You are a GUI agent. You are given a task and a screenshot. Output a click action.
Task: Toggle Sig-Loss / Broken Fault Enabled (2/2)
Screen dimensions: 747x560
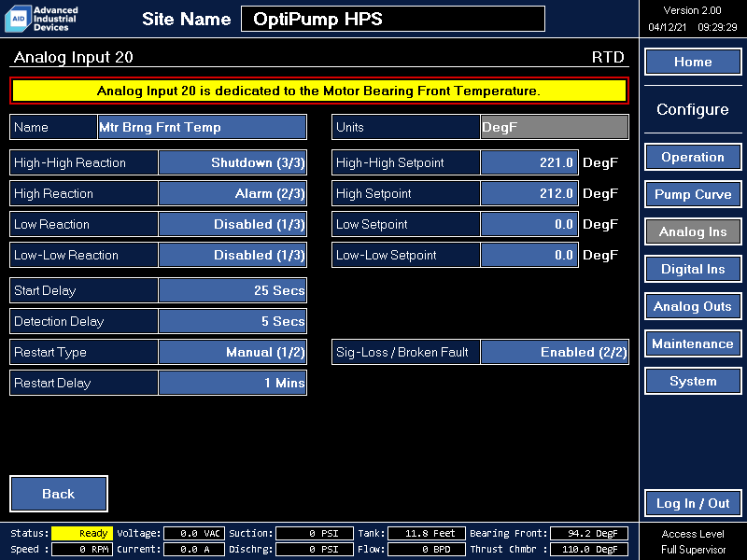click(x=555, y=353)
